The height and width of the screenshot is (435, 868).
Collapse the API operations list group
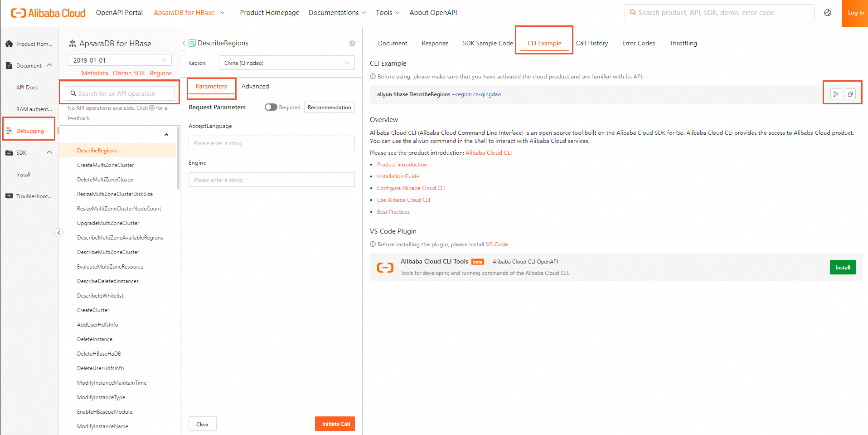[166, 135]
